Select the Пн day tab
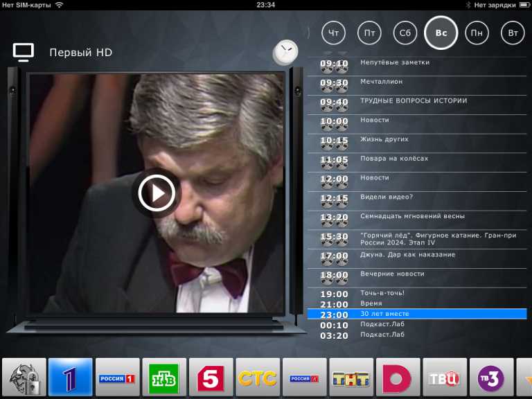The height and width of the screenshot is (399, 532). (477, 33)
